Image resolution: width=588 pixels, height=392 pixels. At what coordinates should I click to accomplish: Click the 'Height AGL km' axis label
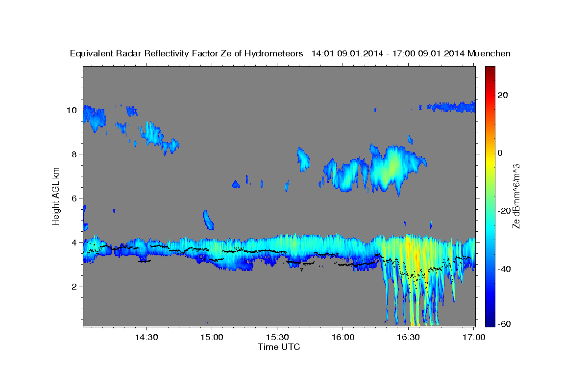[56, 196]
